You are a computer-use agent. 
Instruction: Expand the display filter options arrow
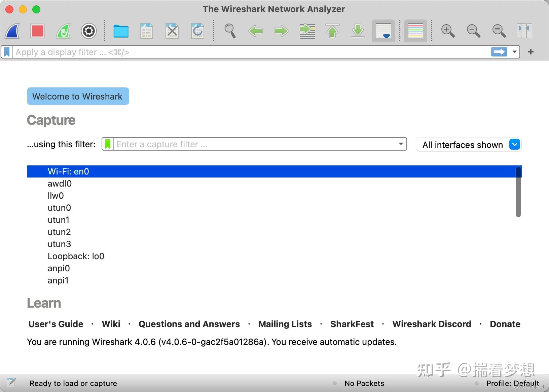tap(514, 52)
